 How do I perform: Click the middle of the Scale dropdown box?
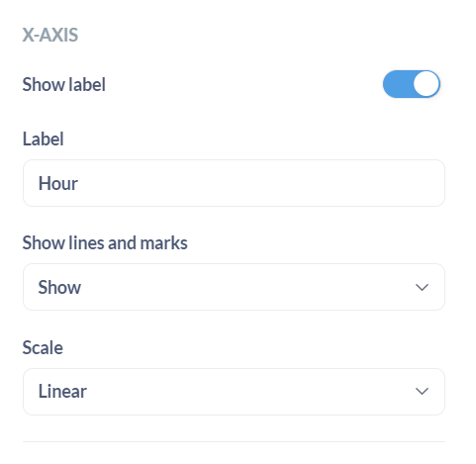pos(234,392)
